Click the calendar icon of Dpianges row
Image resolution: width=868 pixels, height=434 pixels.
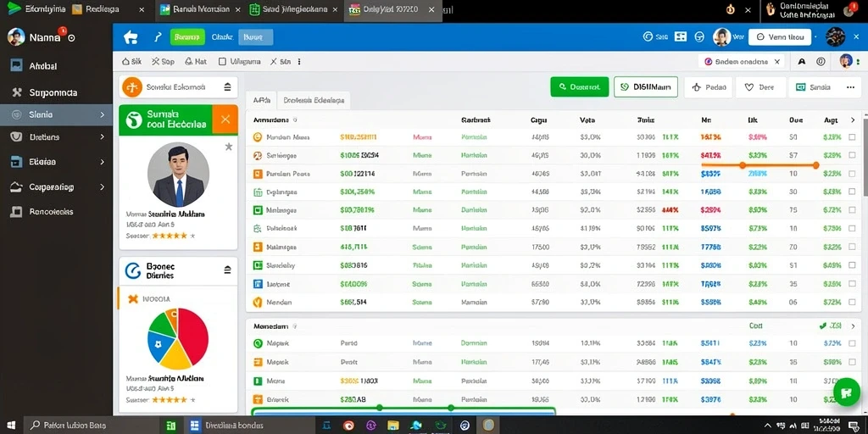pos(257,192)
